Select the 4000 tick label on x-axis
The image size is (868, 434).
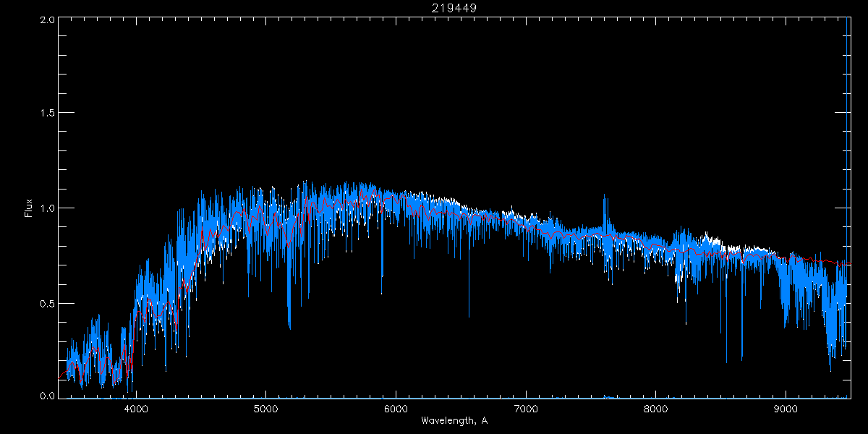point(136,409)
